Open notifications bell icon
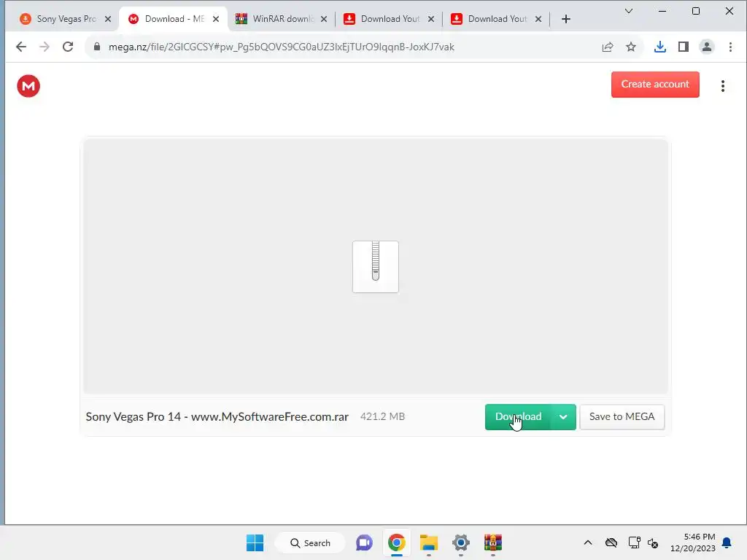747x560 pixels. [727, 542]
